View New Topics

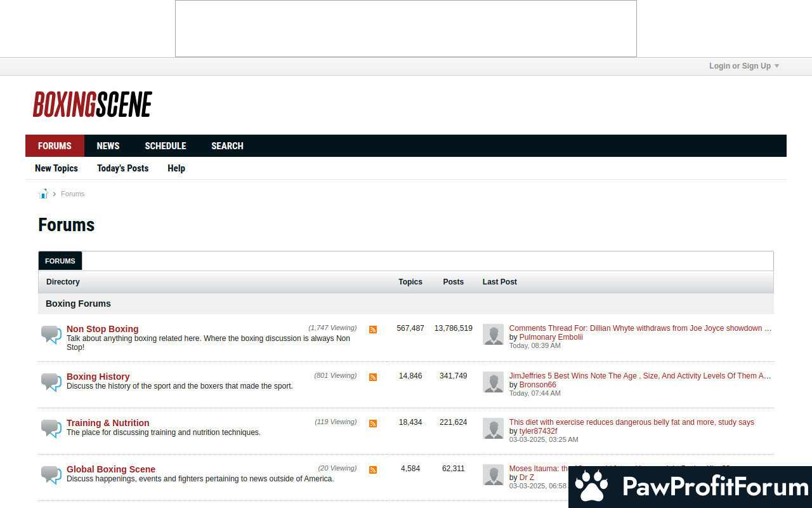point(56,168)
